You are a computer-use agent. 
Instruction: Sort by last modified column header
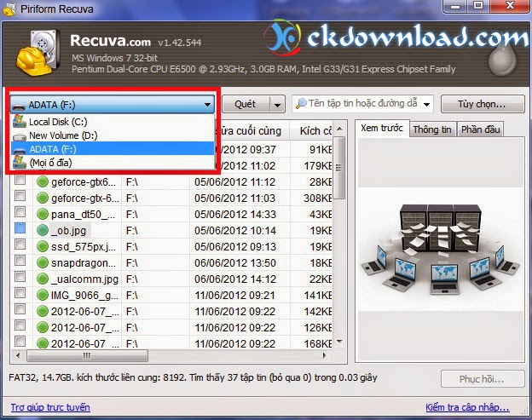click(x=252, y=131)
